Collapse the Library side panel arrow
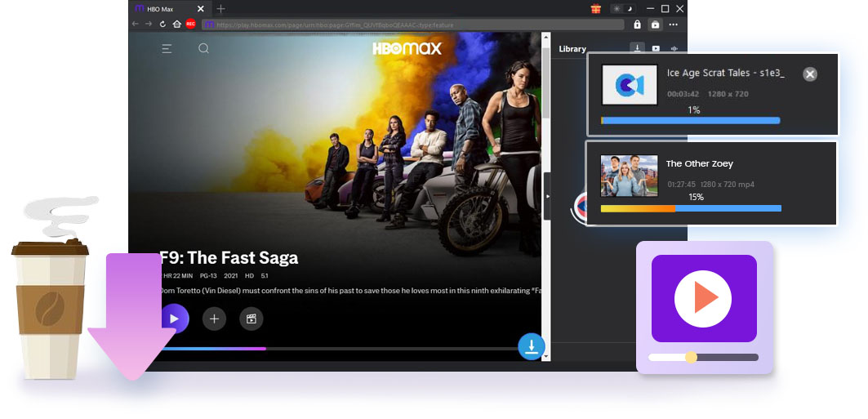Image resolution: width=868 pixels, height=419 pixels. (x=547, y=196)
